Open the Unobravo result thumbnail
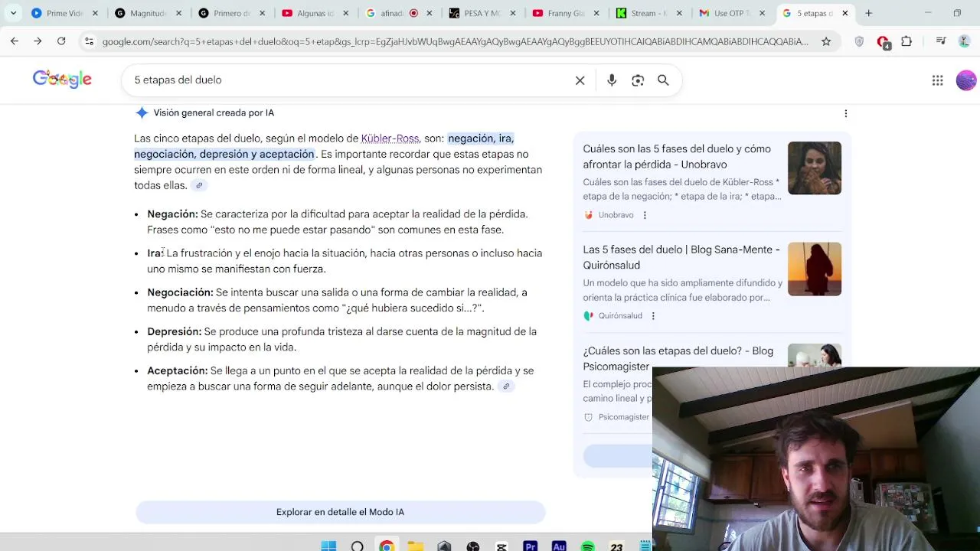Image resolution: width=980 pixels, height=551 pixels. pyautogui.click(x=815, y=168)
